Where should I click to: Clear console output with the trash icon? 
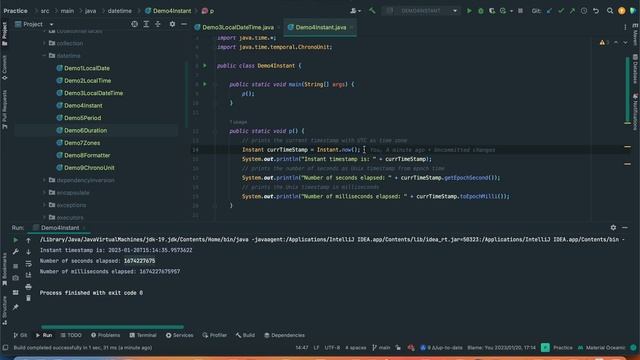28,298
